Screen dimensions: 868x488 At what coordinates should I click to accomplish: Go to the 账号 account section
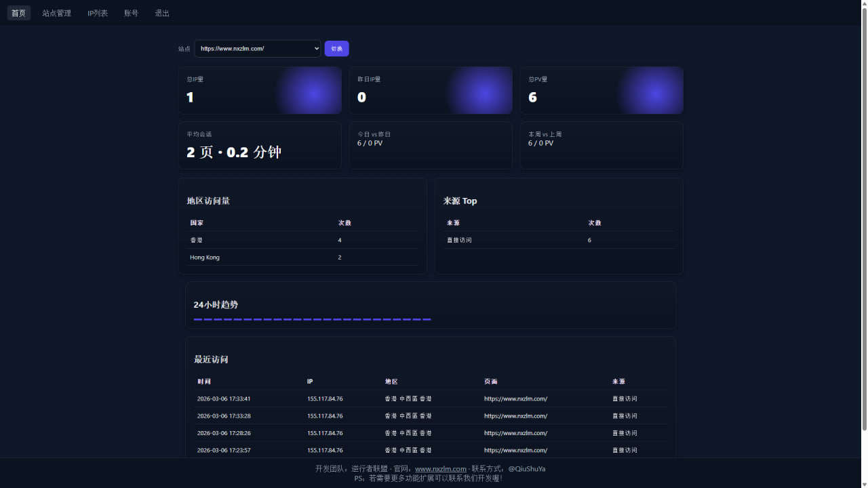click(131, 12)
